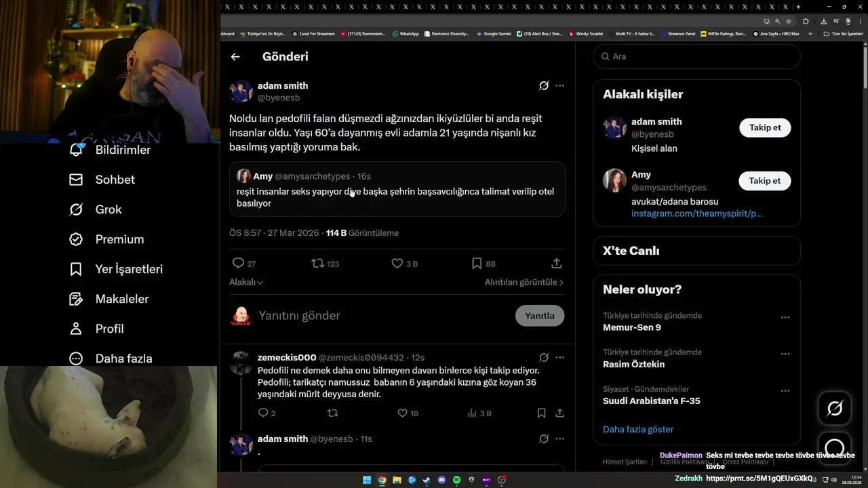Click the Yanıtla button
Image resolution: width=868 pixels, height=488 pixels.
tap(540, 316)
